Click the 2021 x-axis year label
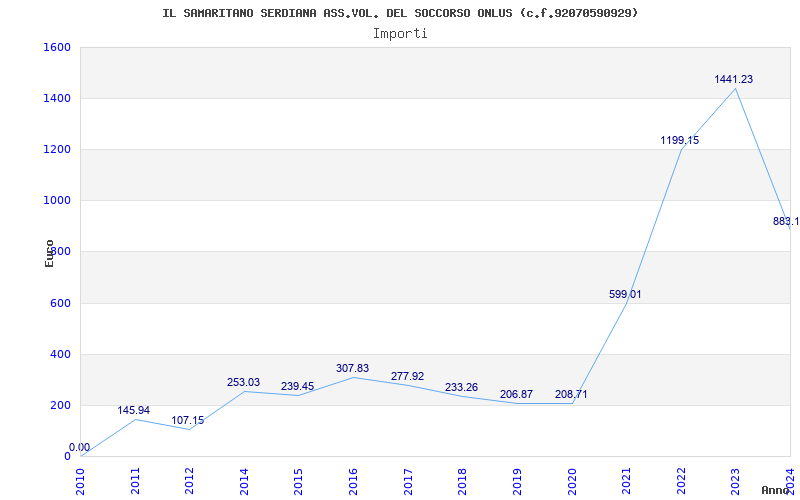This screenshot has width=800, height=500. tap(627, 481)
